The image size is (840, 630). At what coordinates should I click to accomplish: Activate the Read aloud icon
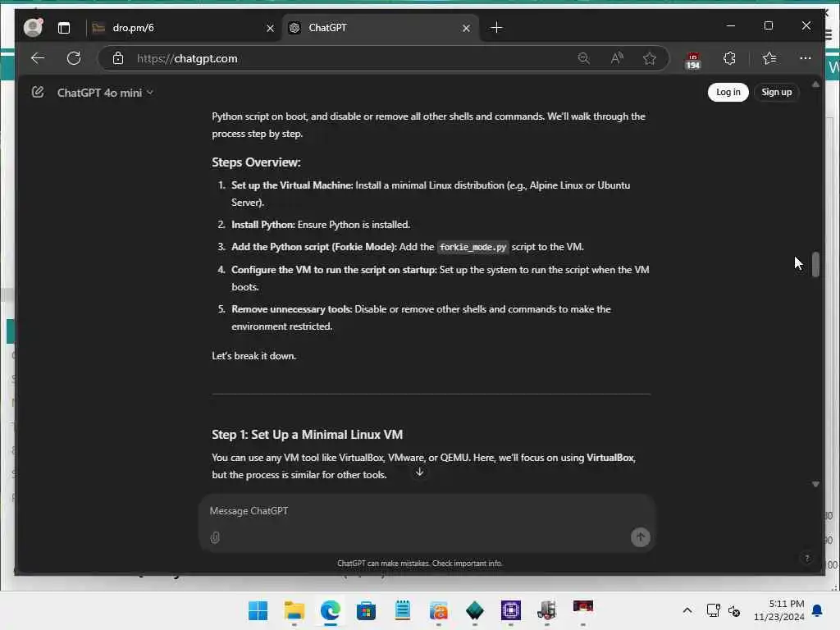tap(617, 58)
